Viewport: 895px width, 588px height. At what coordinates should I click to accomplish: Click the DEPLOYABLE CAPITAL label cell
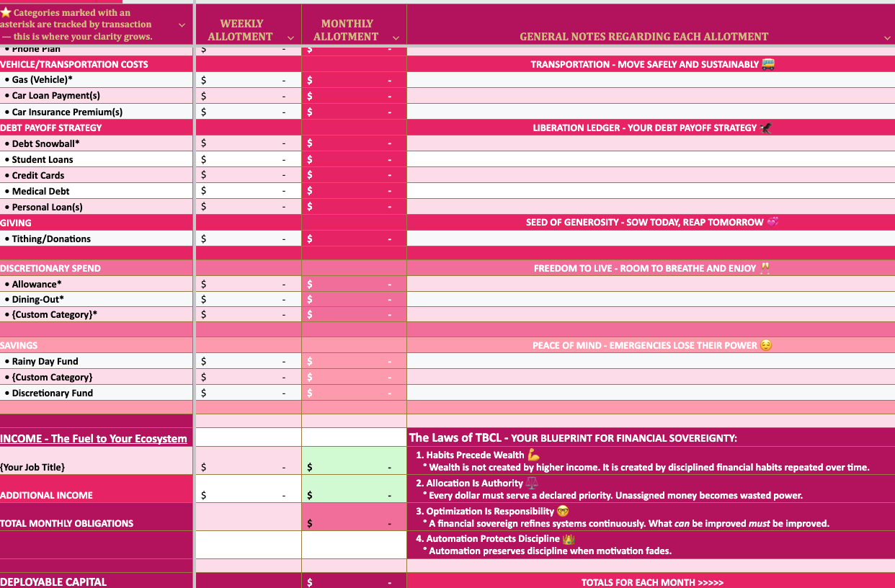[97, 581]
